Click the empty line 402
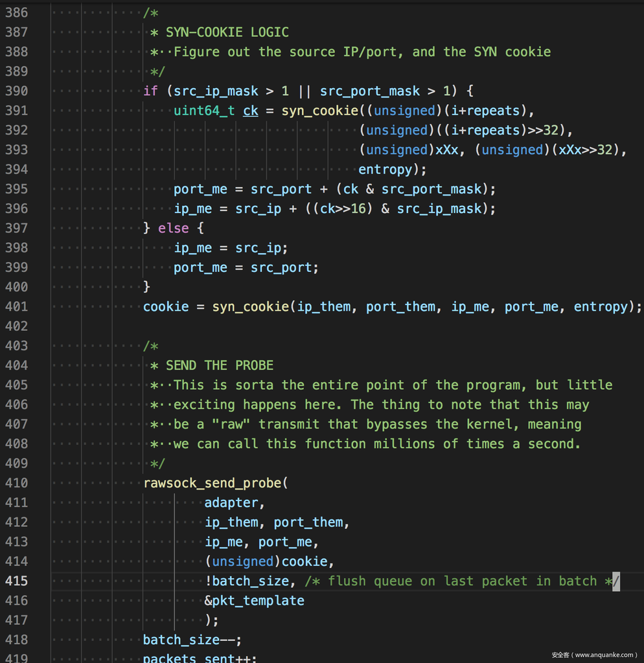 pyautogui.click(x=324, y=326)
